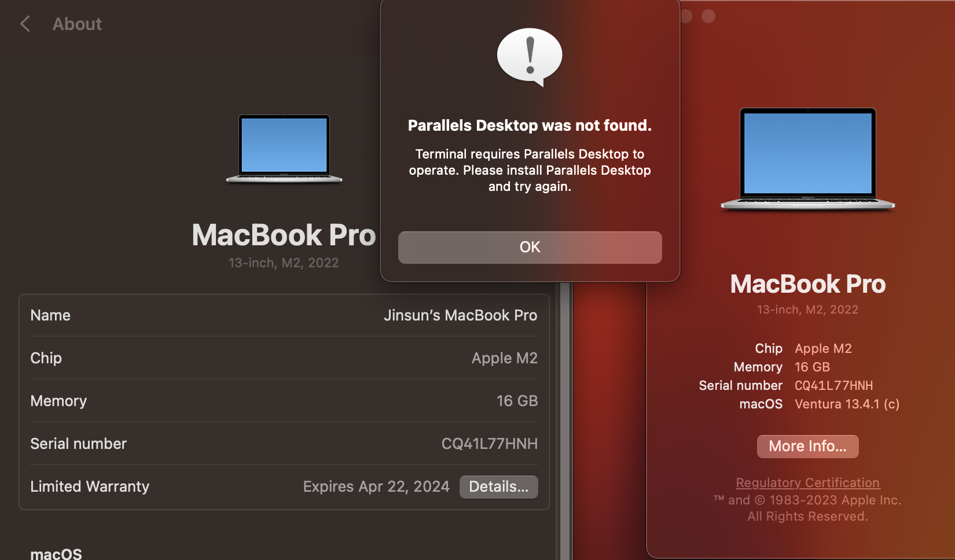Screen dimensions: 955x560
Task: Click '13-inch, M2, 2022' in About This Mac
Action: coord(807,310)
